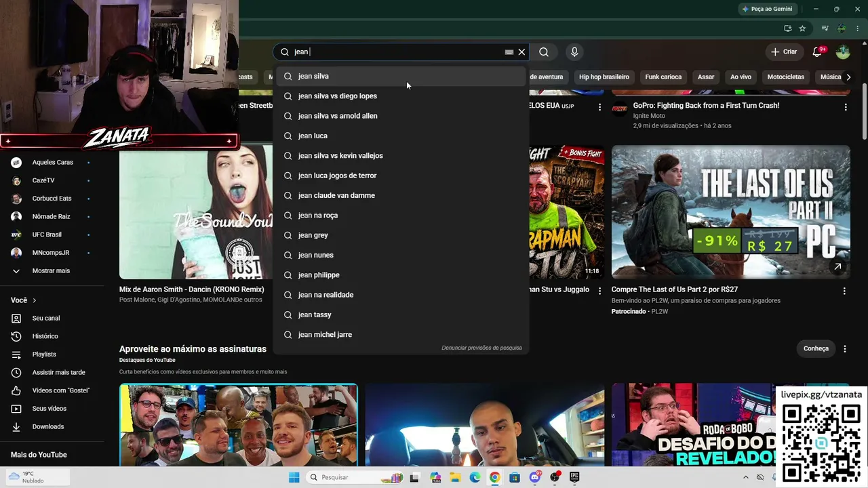Open Windows Start menu
The width and height of the screenshot is (868, 488).
click(x=294, y=477)
